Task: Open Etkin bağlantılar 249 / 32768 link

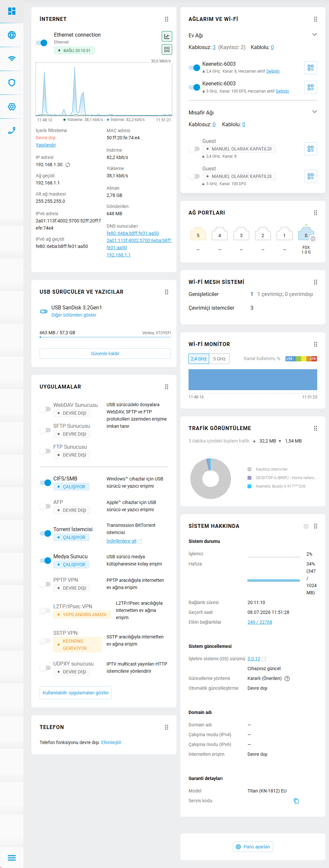Action: [x=260, y=622]
